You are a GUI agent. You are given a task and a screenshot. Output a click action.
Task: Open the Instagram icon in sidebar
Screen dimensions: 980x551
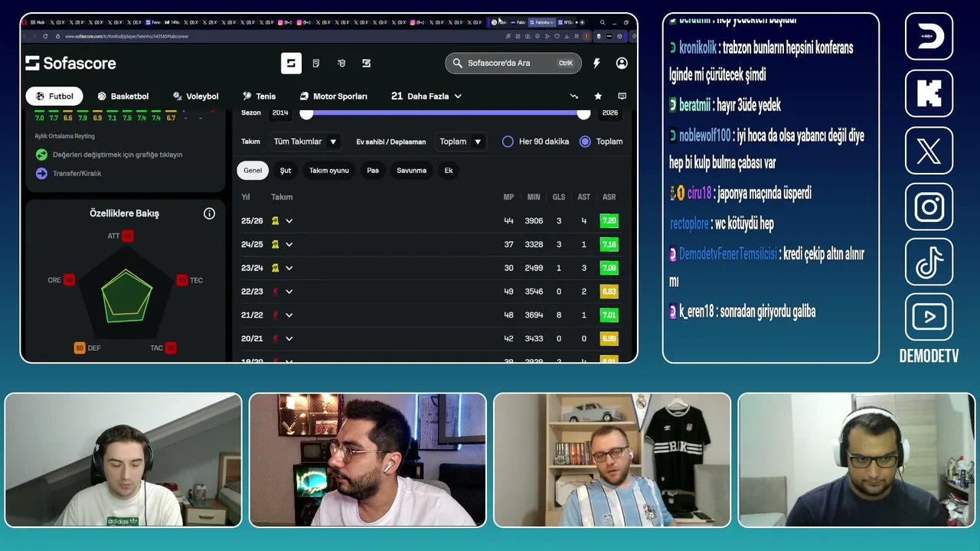point(929,207)
